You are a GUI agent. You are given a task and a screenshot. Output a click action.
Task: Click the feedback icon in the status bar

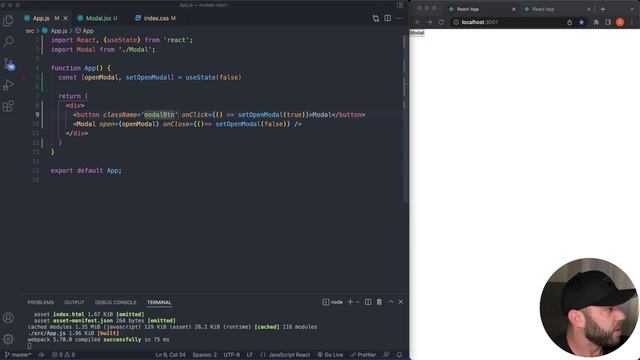point(386,355)
